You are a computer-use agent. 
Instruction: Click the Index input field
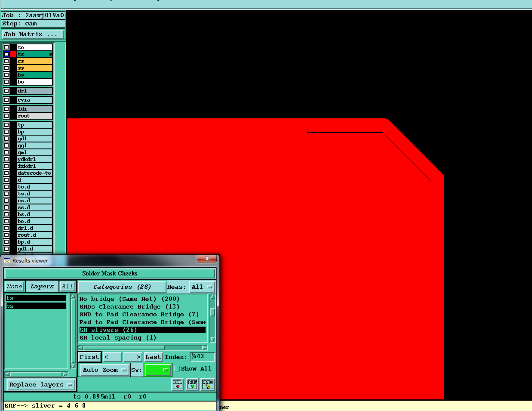tap(202, 357)
